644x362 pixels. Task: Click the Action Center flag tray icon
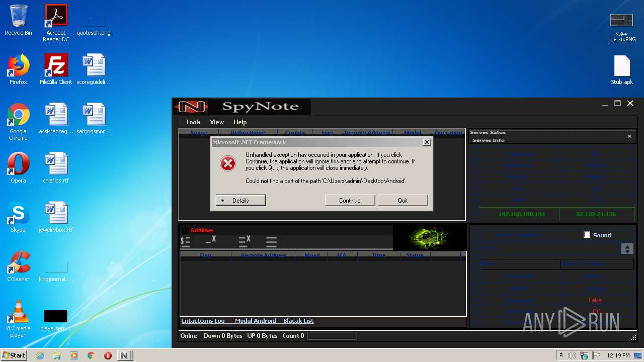(596, 355)
